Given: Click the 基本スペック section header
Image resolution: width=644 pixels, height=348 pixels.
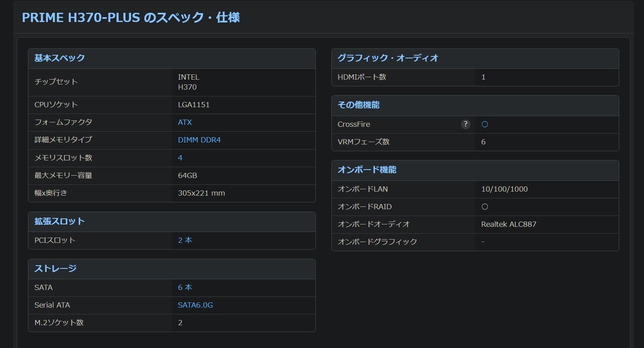Looking at the screenshot, I should (x=60, y=58).
